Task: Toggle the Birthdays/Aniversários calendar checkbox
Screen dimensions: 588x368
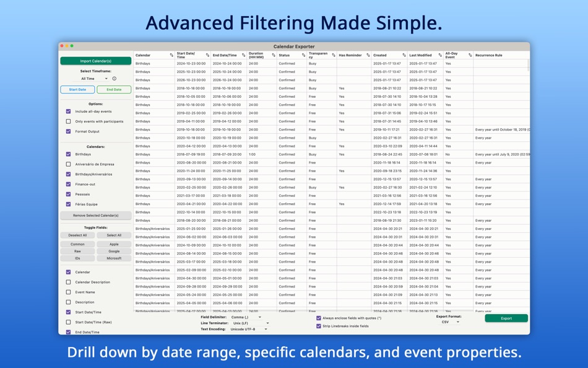Action: [68, 174]
